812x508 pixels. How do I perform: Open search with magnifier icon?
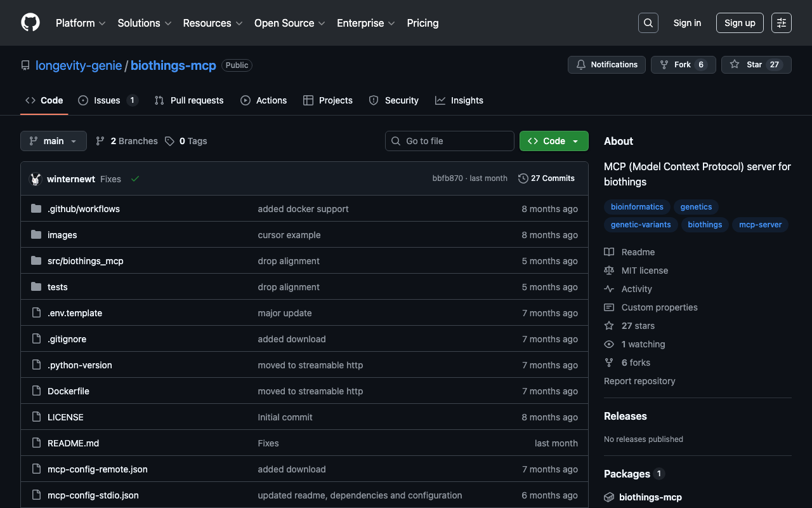[648, 23]
